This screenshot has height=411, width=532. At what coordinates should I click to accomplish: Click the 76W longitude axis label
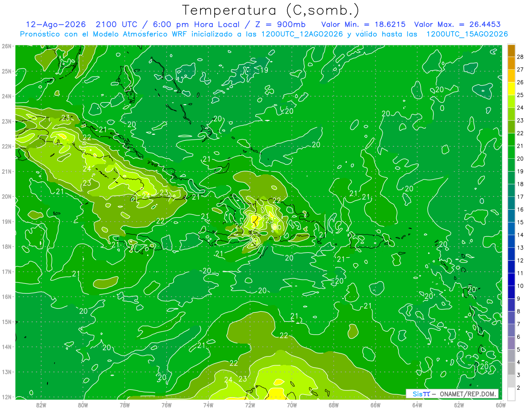pos(166,404)
